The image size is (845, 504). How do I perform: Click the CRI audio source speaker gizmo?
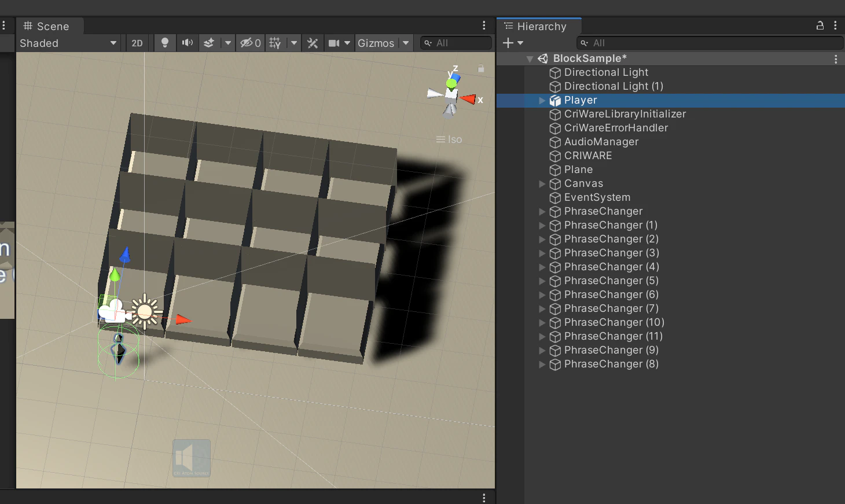192,458
